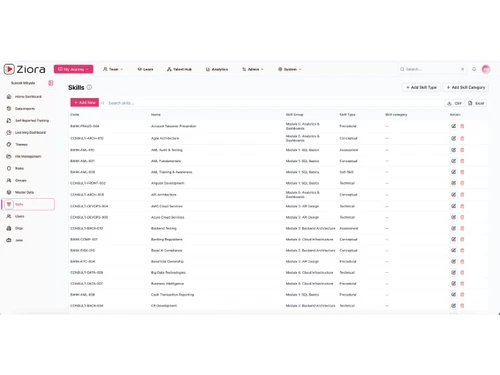
Task: Sort by the Skill Group column header
Action: tap(295, 115)
